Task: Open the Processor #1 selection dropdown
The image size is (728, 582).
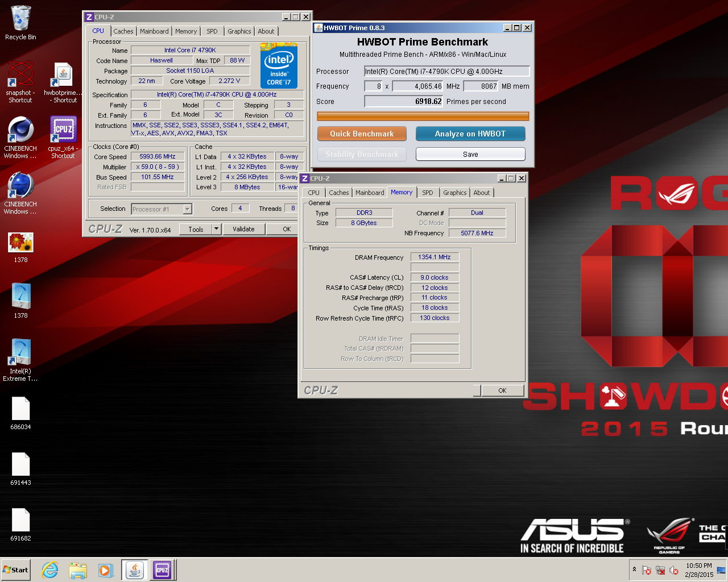Action: click(162, 209)
